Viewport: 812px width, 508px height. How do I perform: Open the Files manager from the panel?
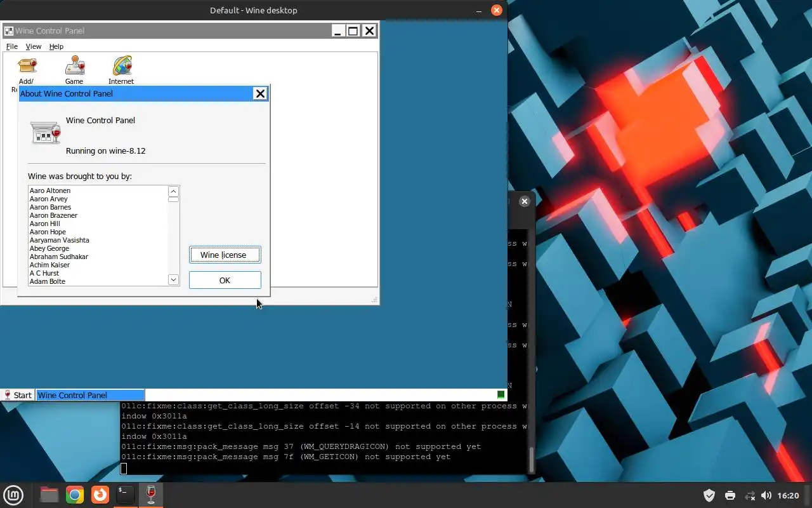(49, 495)
